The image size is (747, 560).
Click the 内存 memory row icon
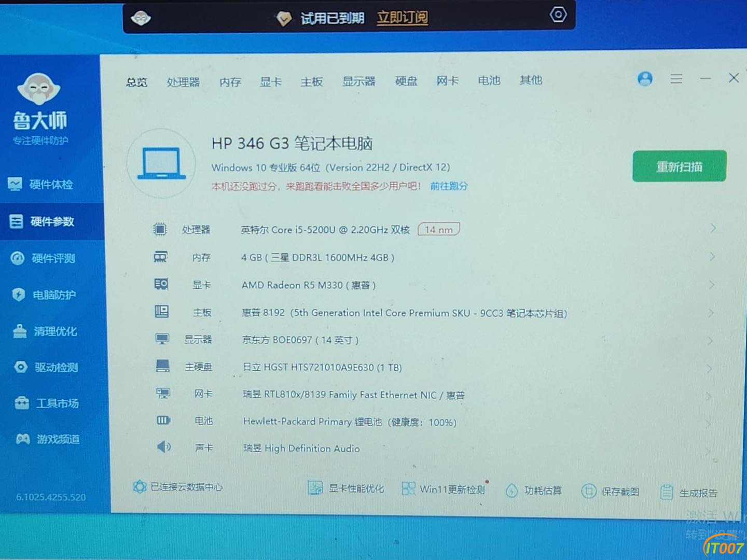[160, 257]
